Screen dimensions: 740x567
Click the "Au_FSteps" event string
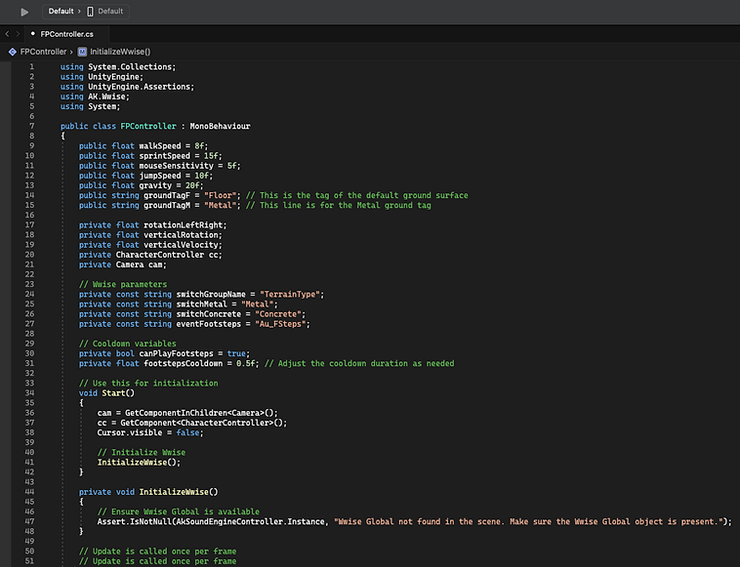coord(280,324)
